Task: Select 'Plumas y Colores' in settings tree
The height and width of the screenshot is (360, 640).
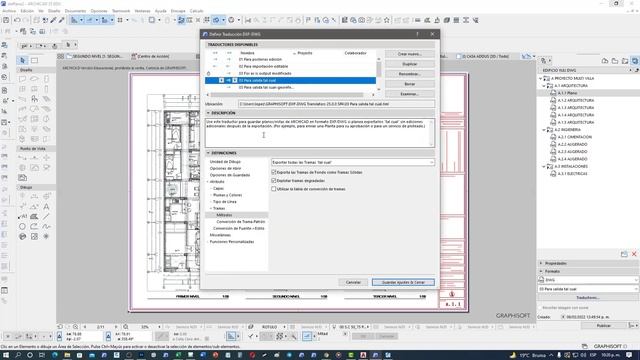Action: [x=227, y=195]
